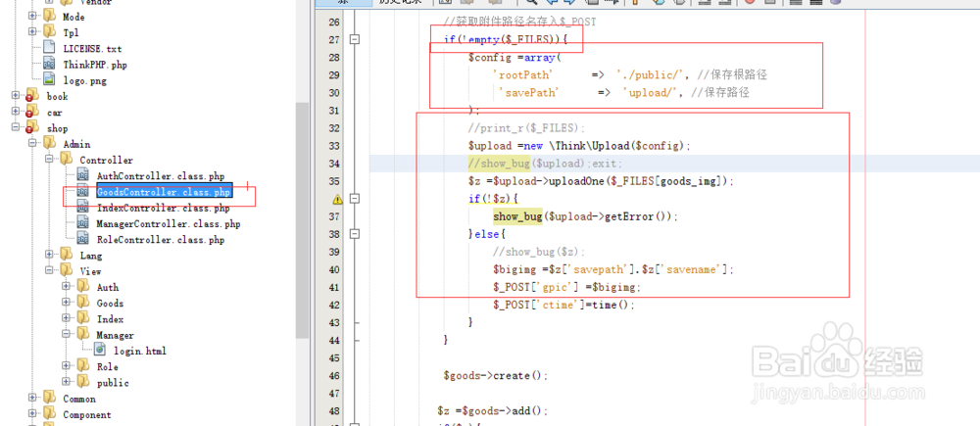980x426 pixels.
Task: Expand the Lang folder node
Action: click(49, 255)
